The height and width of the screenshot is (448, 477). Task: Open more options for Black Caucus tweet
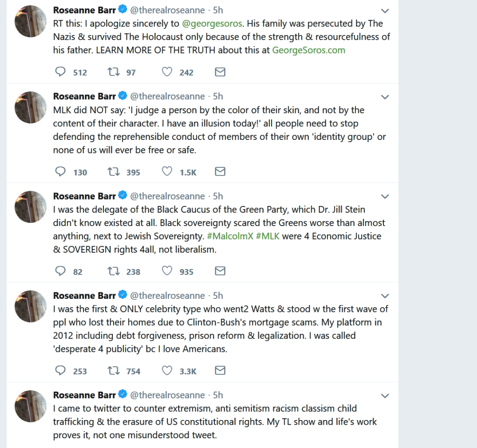coord(385,196)
